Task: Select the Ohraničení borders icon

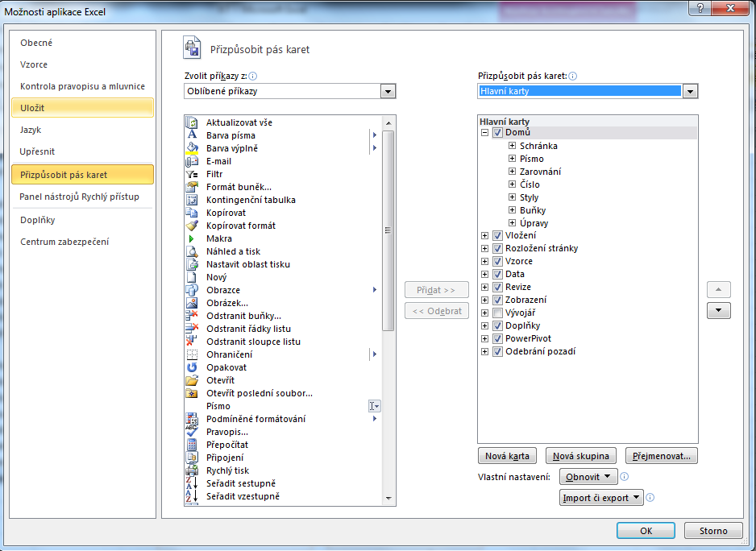Action: [x=192, y=354]
